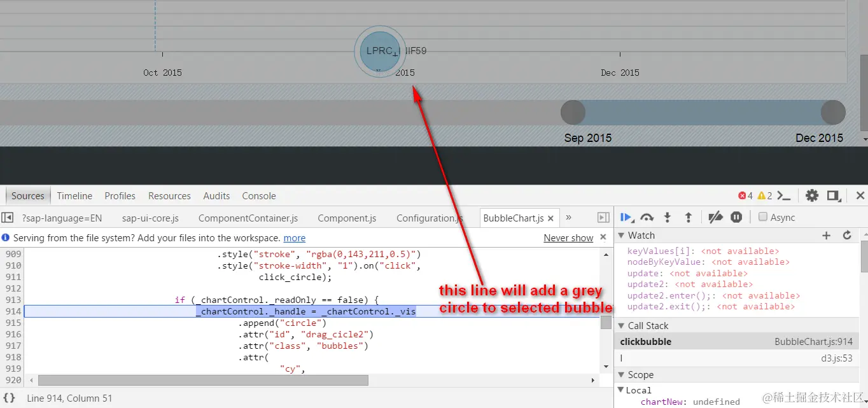The image size is (868, 408).
Task: Toggle pause on exceptions
Action: (736, 218)
